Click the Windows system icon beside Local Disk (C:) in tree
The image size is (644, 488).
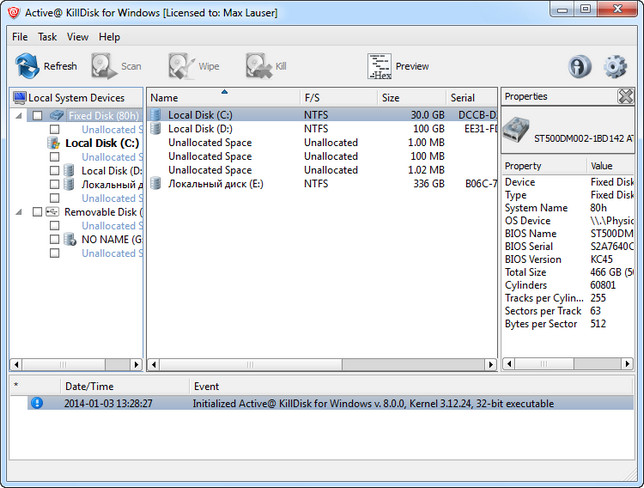pyautogui.click(x=54, y=143)
